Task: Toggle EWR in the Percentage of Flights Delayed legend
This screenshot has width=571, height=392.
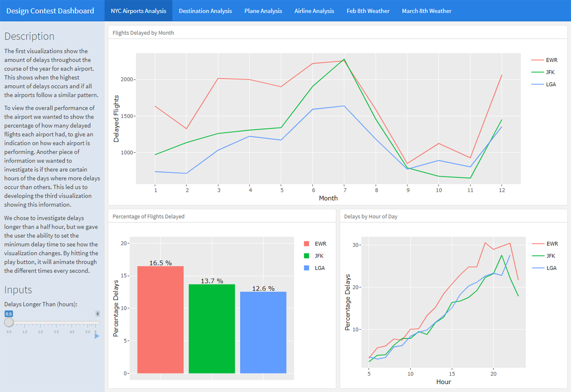Action: (x=313, y=244)
